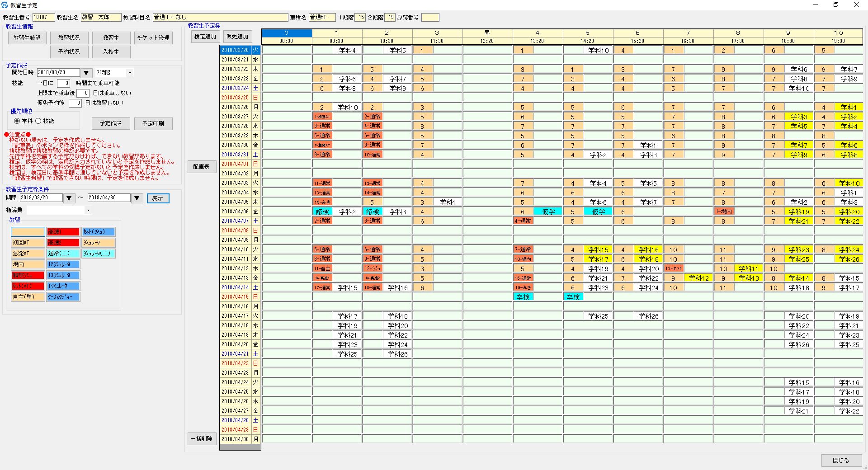868x470 pixels.
Task: Click the empty 原簿番号 field
Action: pos(430,17)
